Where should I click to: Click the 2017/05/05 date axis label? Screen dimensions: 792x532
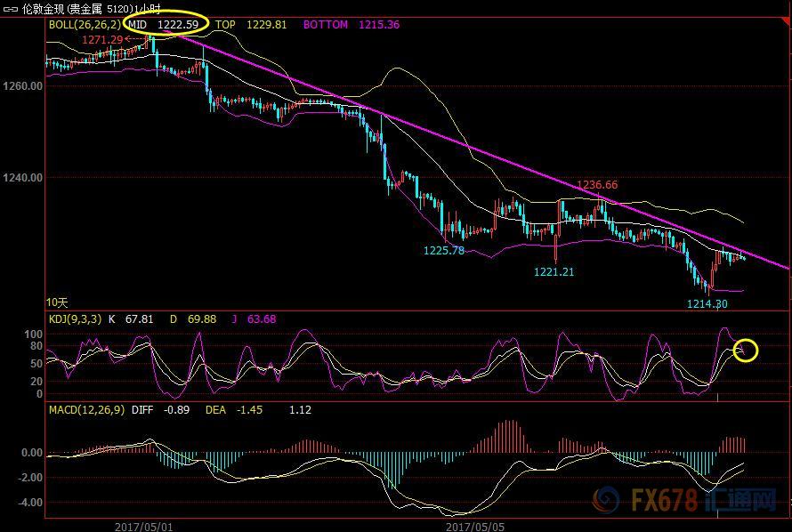pos(475,527)
